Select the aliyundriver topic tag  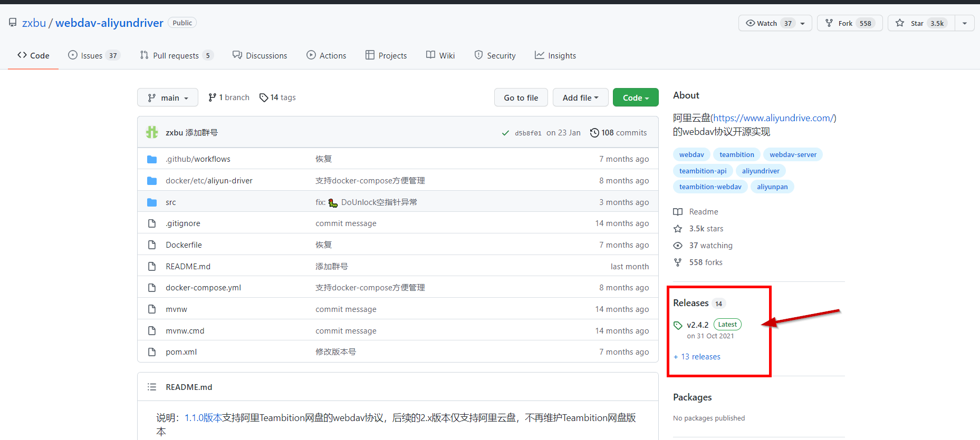tap(761, 171)
